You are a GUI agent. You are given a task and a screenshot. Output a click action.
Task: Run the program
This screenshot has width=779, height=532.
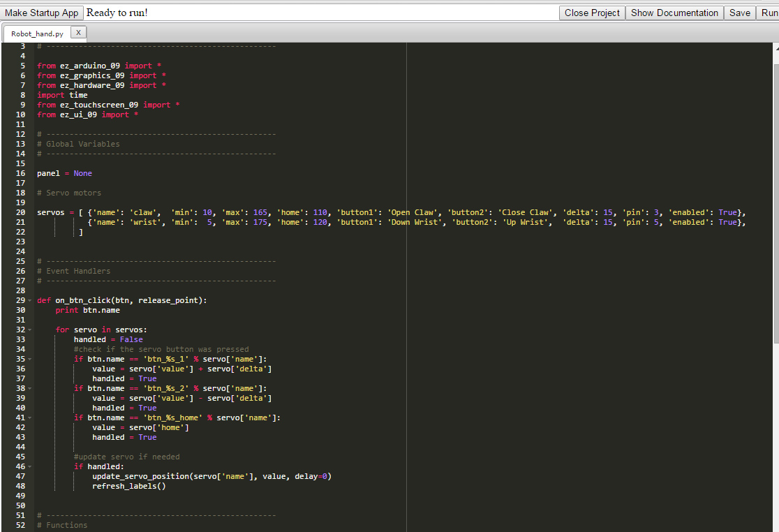(769, 13)
